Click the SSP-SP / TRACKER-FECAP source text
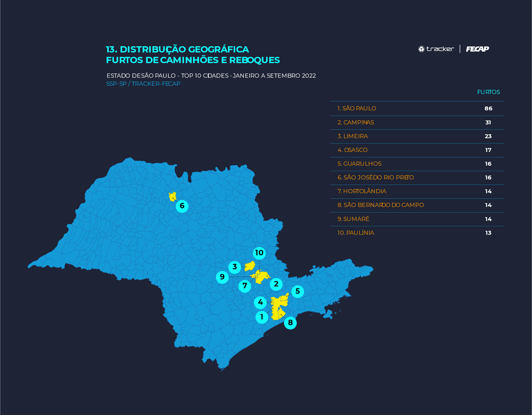This screenshot has height=415, width=532. point(143,84)
